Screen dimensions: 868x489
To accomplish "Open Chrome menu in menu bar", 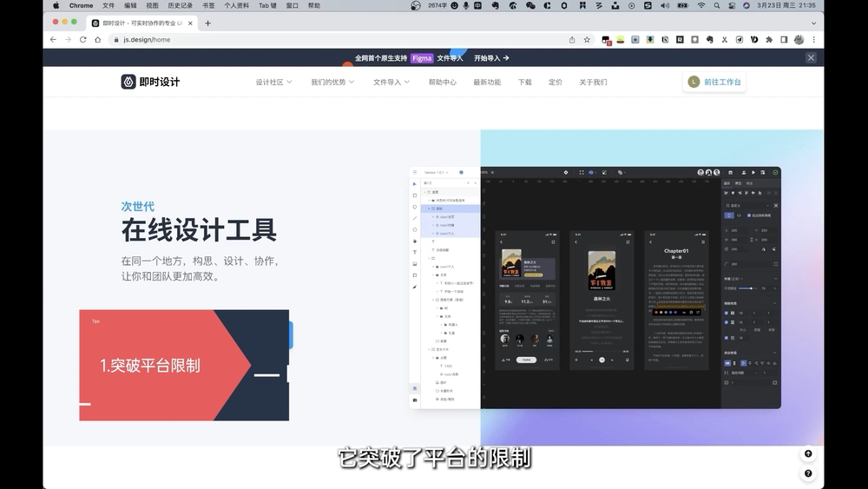I will pyautogui.click(x=81, y=5).
